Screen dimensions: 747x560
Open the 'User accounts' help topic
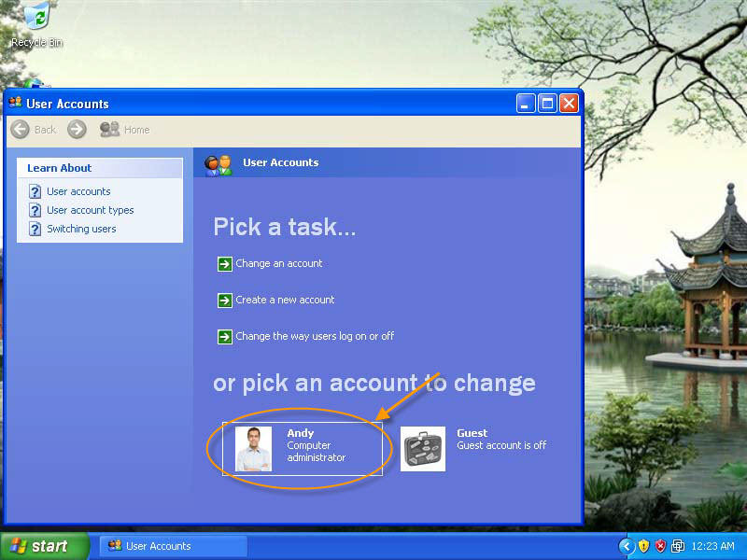click(78, 191)
